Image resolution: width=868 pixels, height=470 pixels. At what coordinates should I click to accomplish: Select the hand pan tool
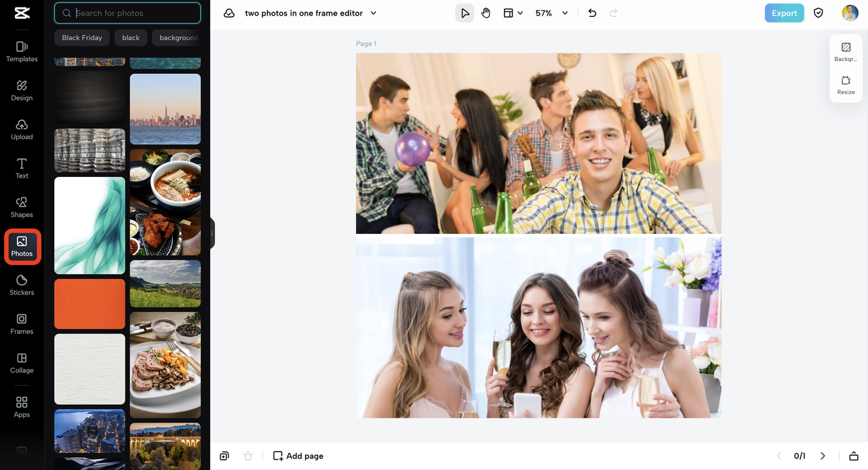click(486, 13)
